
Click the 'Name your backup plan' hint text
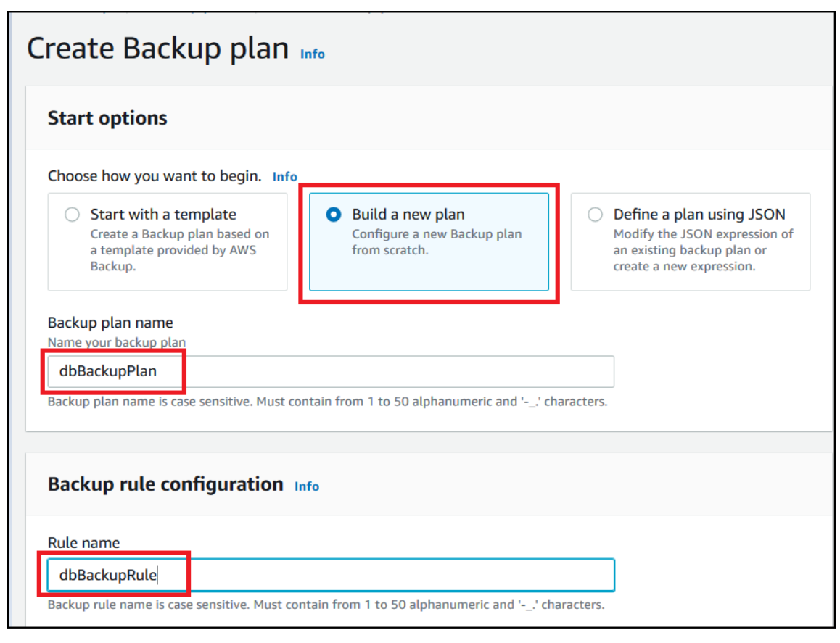tap(117, 342)
